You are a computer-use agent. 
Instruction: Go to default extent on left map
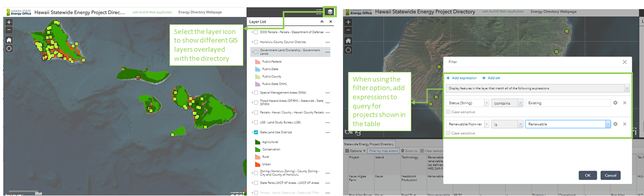coord(9,40)
